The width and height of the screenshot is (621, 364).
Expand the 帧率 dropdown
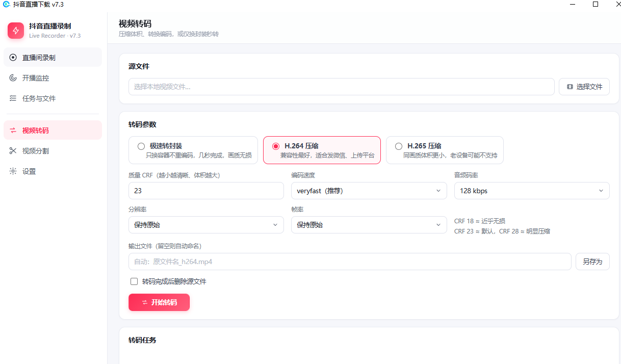coord(369,225)
